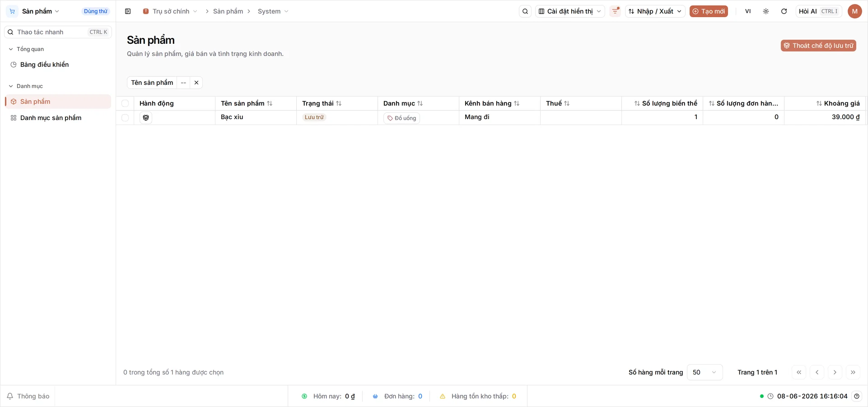
Task: Click Thông báo in status bar
Action: (x=28, y=396)
